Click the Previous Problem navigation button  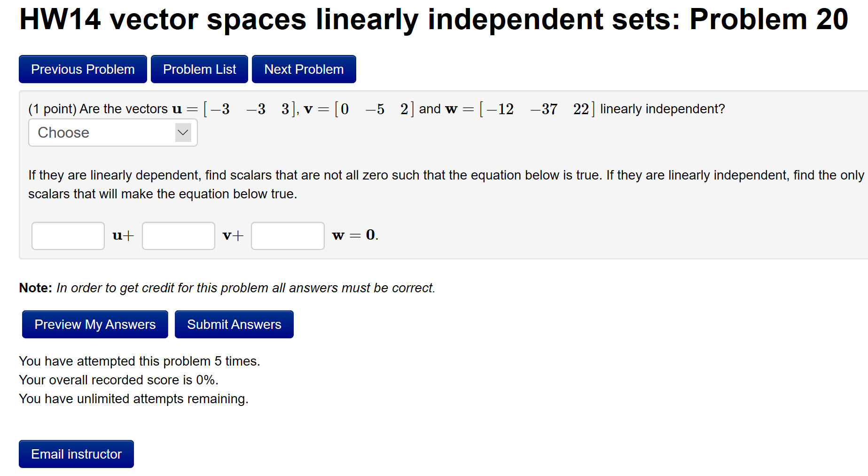[82, 69]
